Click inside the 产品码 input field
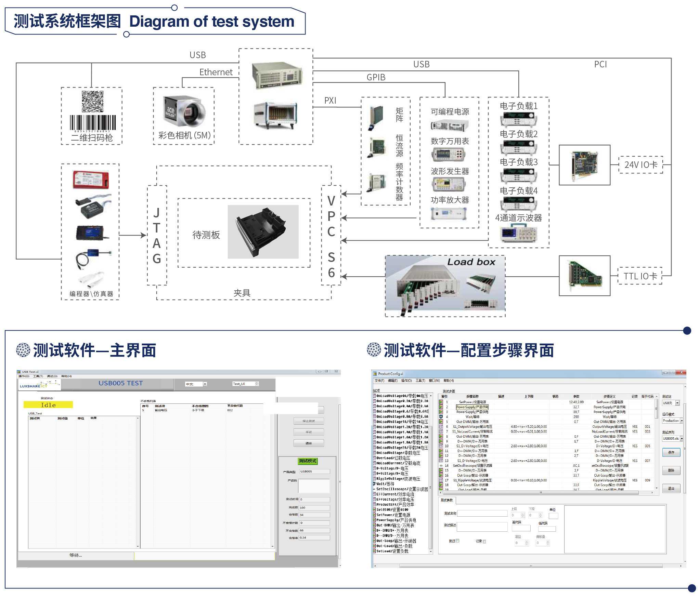700x597 pixels. 314,486
